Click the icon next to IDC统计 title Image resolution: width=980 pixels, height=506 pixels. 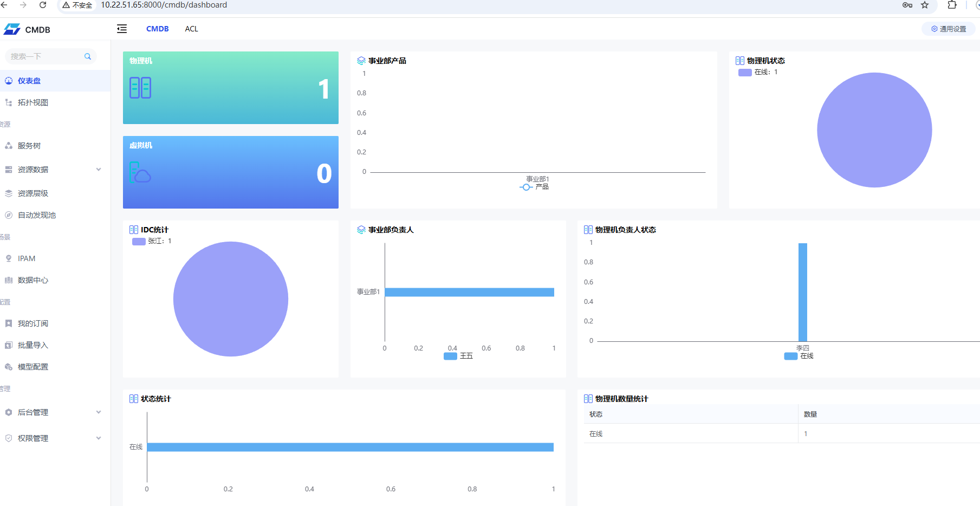pos(134,230)
